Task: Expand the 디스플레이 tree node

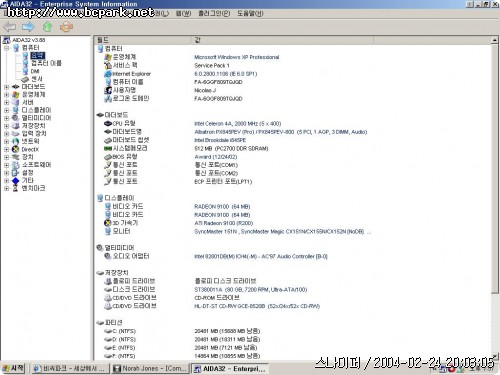Action: click(6, 110)
